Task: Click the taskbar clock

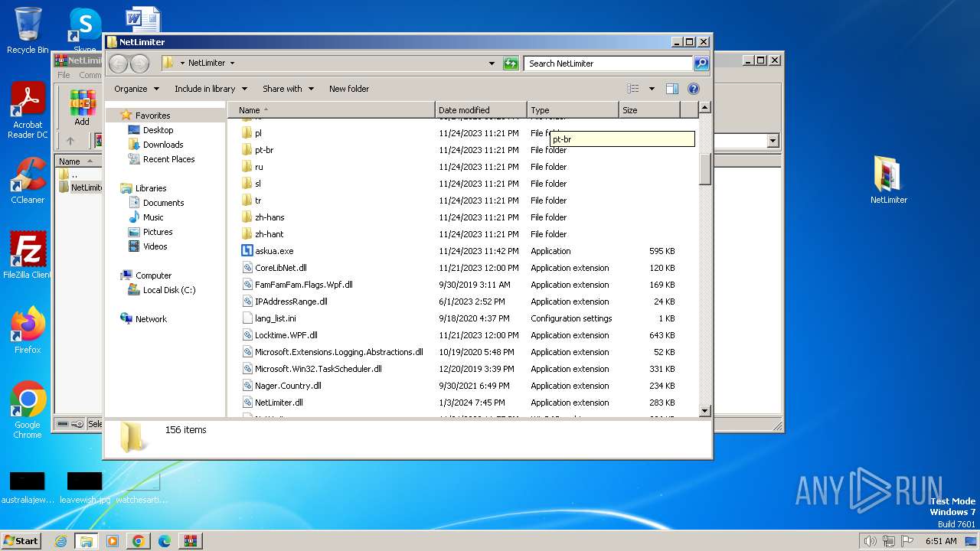Action: coord(941,541)
